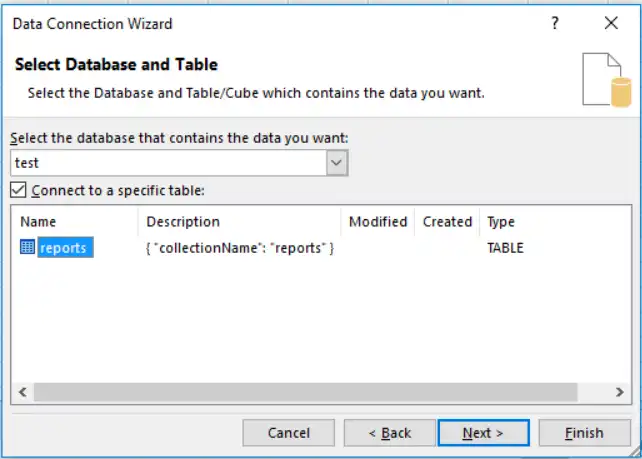Click the Finish button

click(584, 433)
